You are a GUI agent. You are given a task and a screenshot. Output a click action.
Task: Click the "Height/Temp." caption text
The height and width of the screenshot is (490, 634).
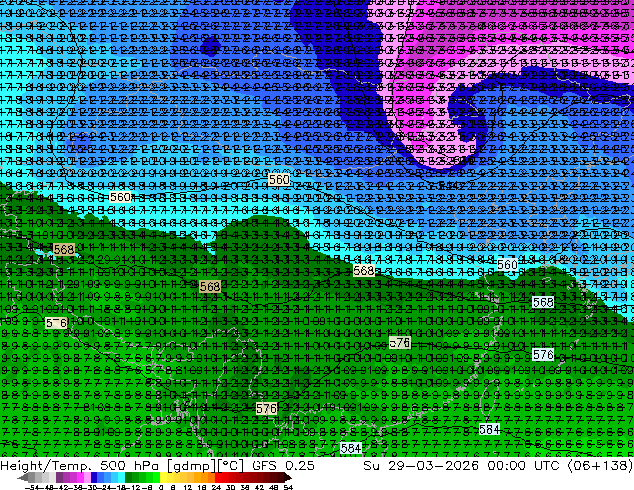click(x=44, y=465)
